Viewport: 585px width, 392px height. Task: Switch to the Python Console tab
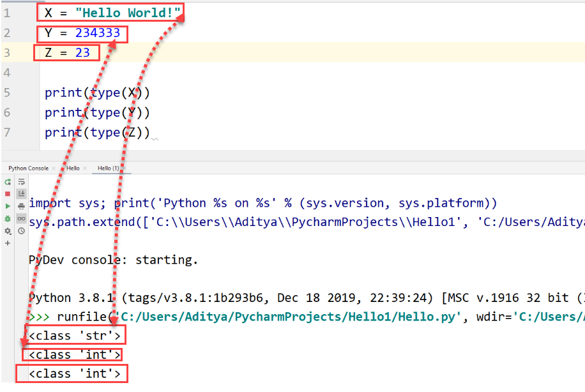click(28, 168)
